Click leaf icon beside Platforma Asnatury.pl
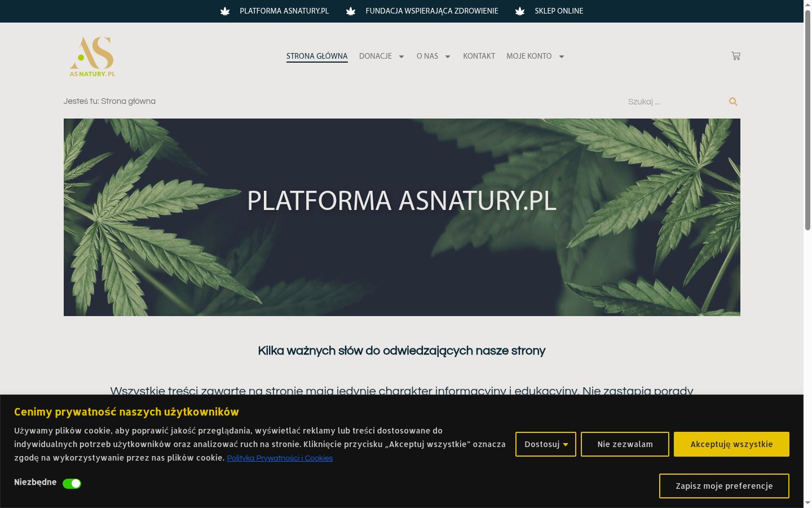This screenshot has width=812, height=508. (x=225, y=11)
